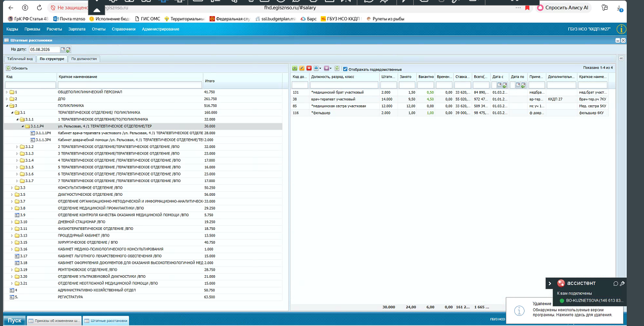Open the Зарплата menu
The image size is (644, 326).
(x=77, y=29)
